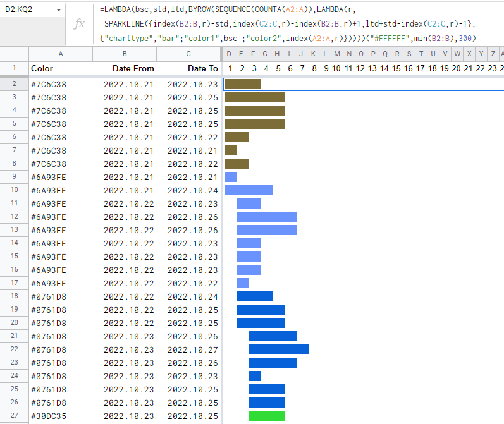Click cell A2 with #7C6C38
Viewport: 504px width, 424px height.
pos(61,84)
